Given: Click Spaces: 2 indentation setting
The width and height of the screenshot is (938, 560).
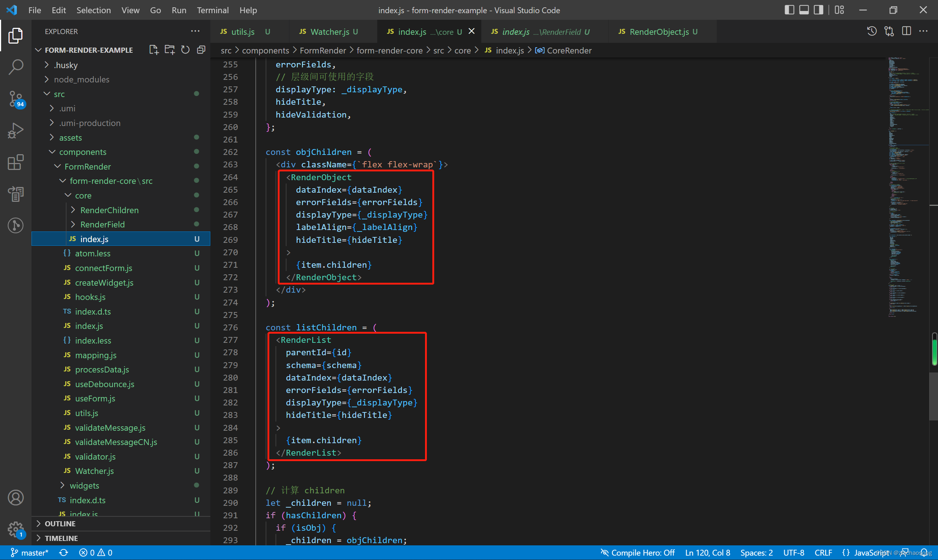Looking at the screenshot, I should coord(756,552).
